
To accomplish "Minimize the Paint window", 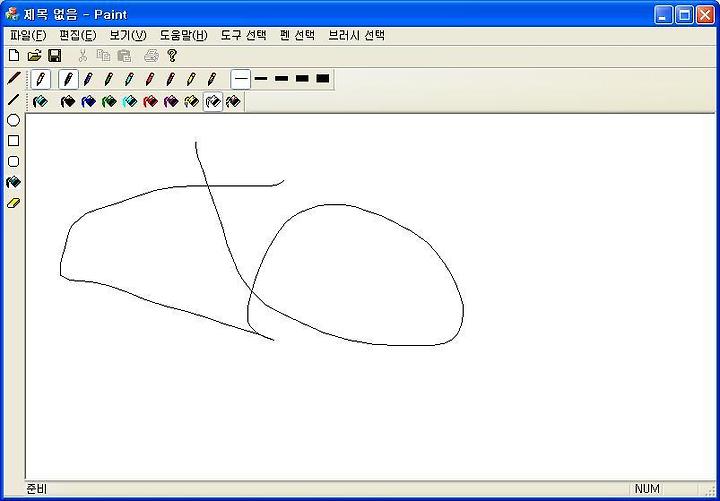I will (663, 15).
